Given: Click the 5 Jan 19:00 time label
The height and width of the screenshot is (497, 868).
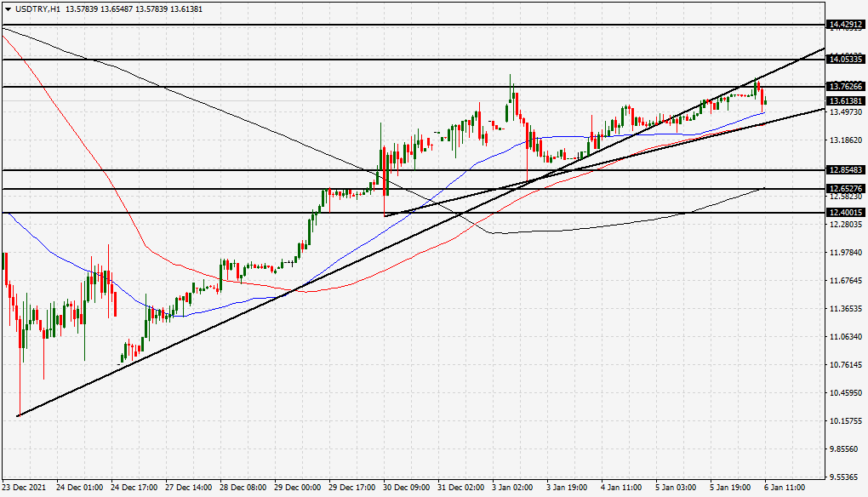Looking at the screenshot, I should click(731, 488).
